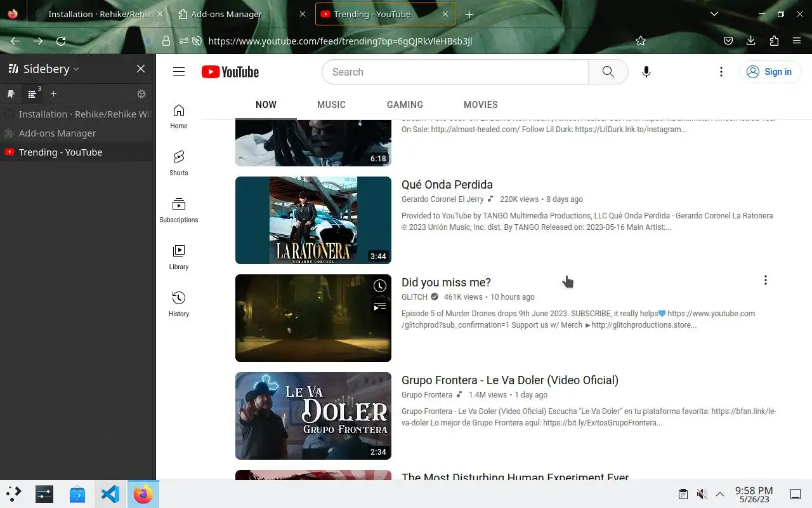Click the Firefox taskbar icon
The image size is (812, 508).
point(143,493)
